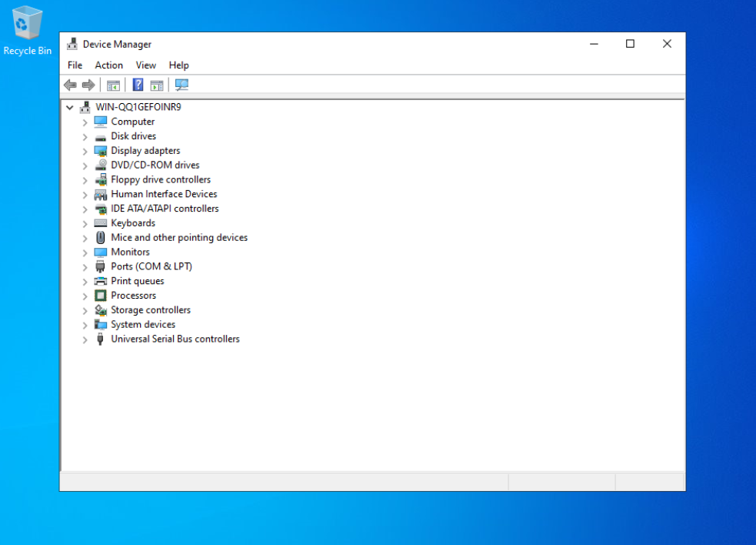Expand the Universal Serial Bus controllers chevron
Image resolution: width=756 pixels, height=545 pixels.
tap(85, 339)
